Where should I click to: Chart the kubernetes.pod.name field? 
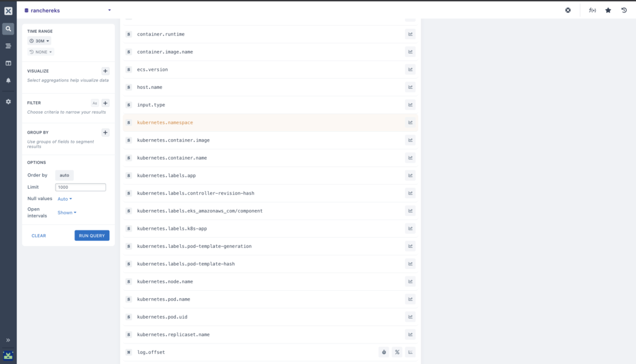click(410, 299)
